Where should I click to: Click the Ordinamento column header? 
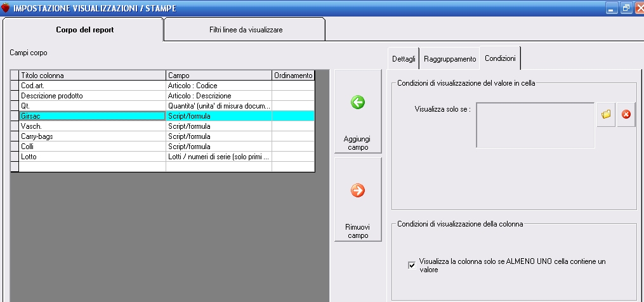coord(293,75)
